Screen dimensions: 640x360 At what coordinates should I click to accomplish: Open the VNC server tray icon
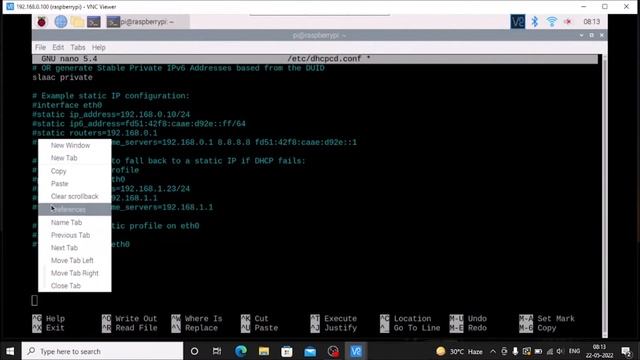pos(518,22)
